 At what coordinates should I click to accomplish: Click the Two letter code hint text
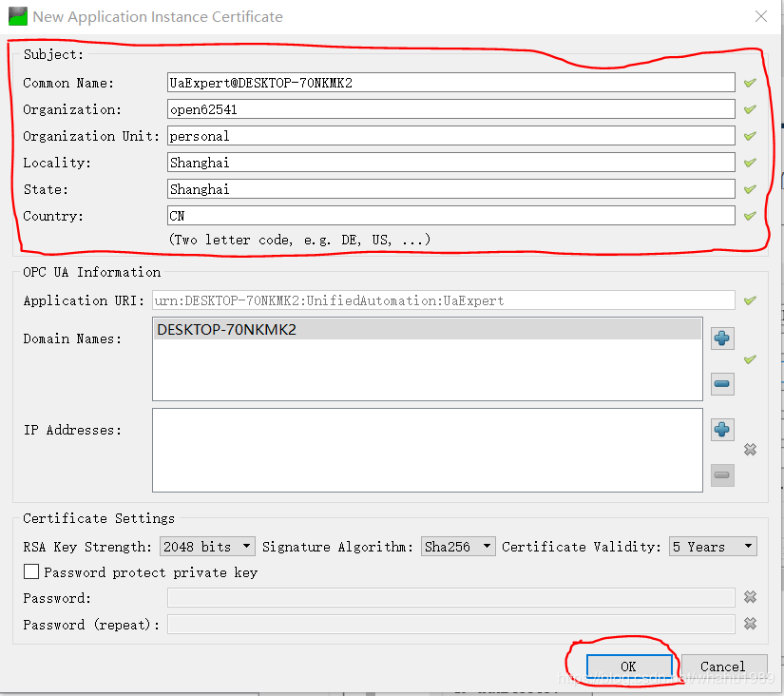pos(299,240)
